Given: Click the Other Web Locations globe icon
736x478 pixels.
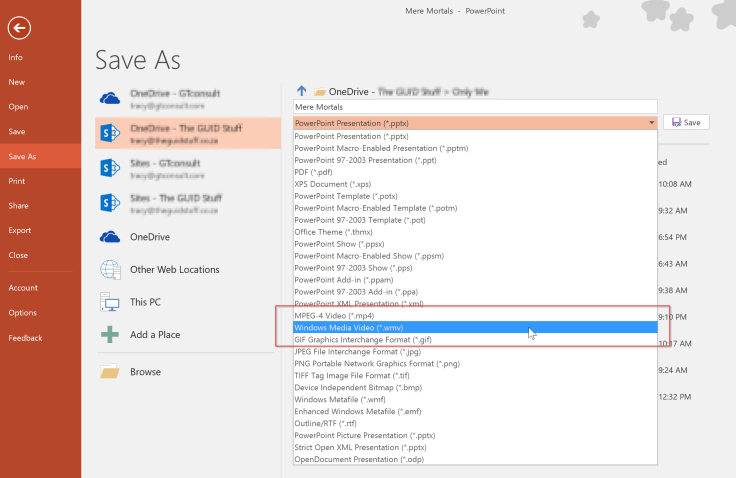Looking at the screenshot, I should point(110,270).
